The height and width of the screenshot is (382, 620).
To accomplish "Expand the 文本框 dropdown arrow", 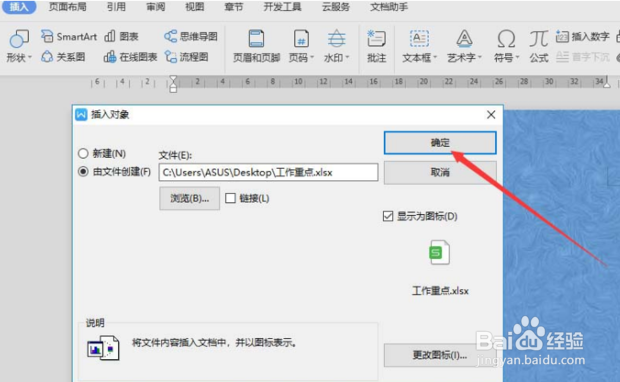I will pyautogui.click(x=435, y=58).
